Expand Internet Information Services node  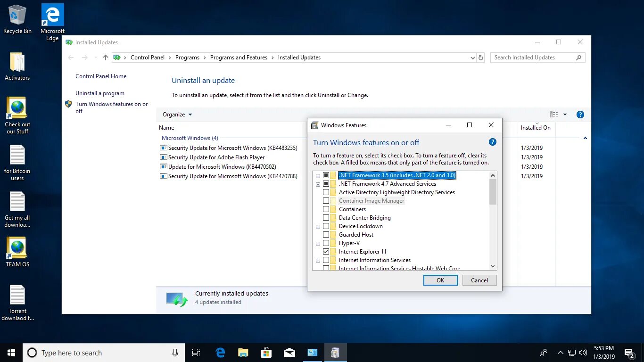point(318,261)
